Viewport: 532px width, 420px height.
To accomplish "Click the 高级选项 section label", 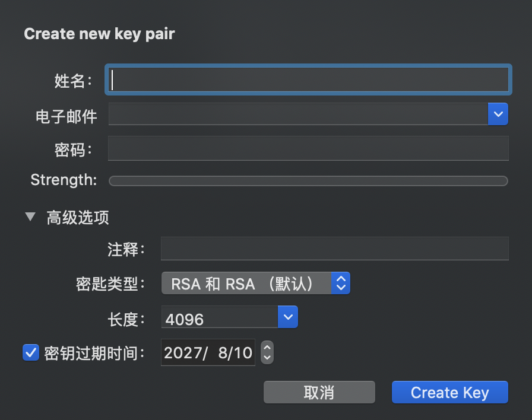I will click(78, 218).
